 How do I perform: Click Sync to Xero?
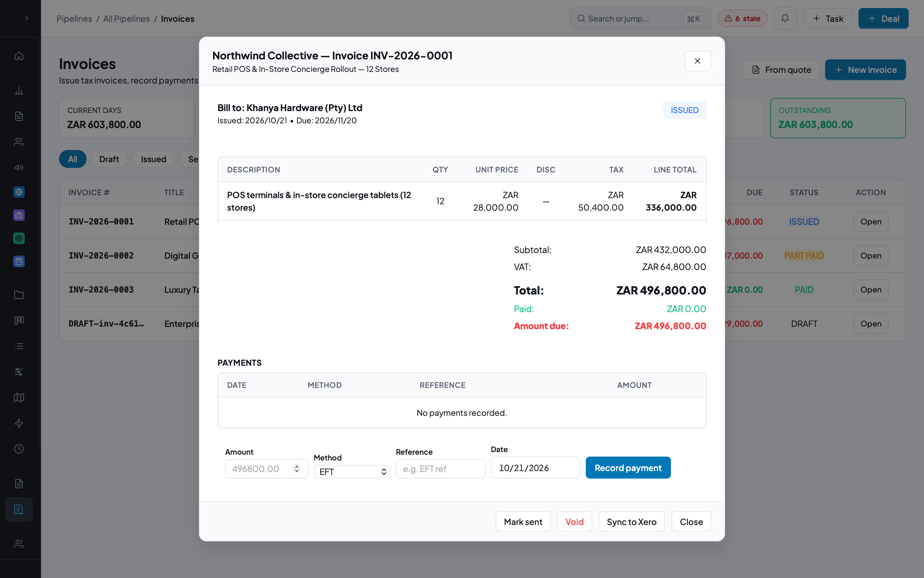pos(631,522)
